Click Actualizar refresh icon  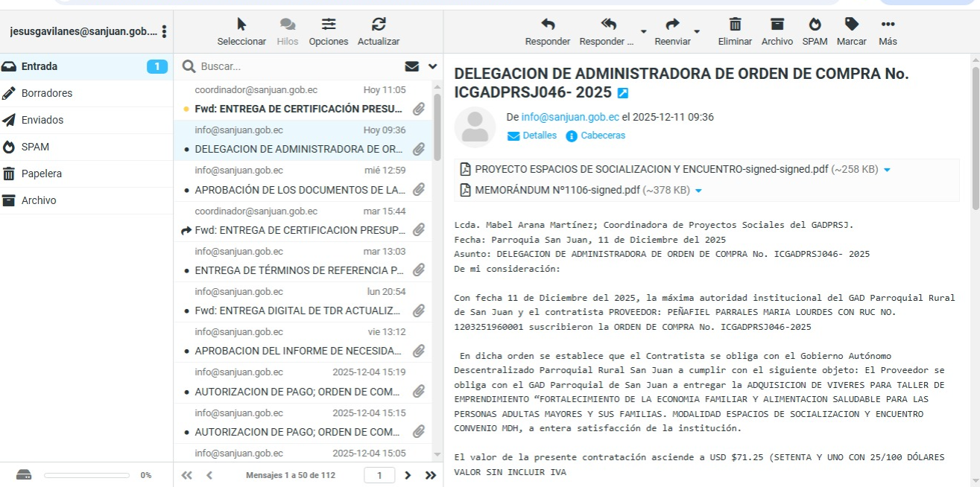pos(379,25)
